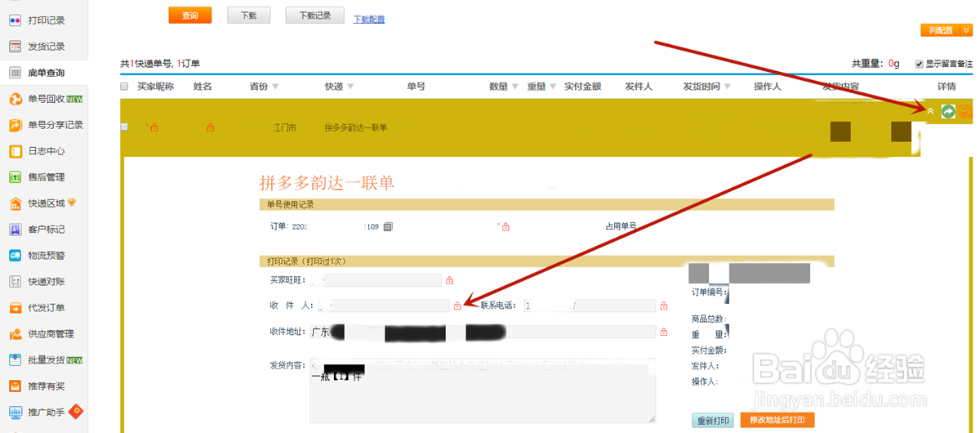Click the 打印记录 sidebar icon
Image resolution: width=980 pixels, height=433 pixels.
click(15, 20)
